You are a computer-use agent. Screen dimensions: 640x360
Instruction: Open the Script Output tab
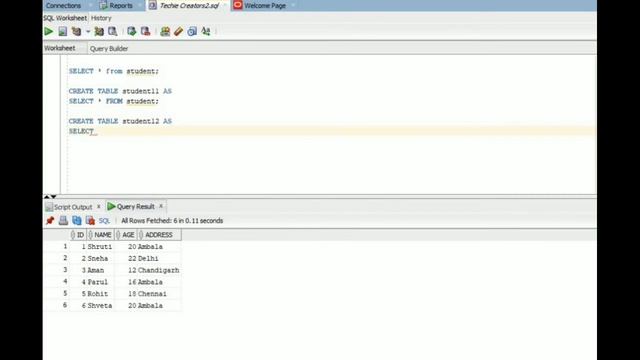click(73, 207)
